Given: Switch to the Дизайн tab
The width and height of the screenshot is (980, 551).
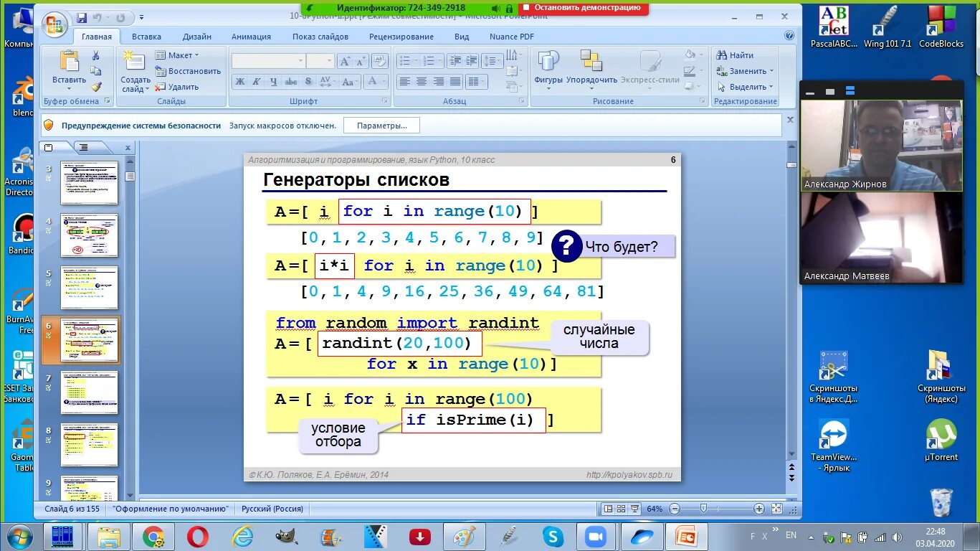Looking at the screenshot, I should [x=196, y=37].
